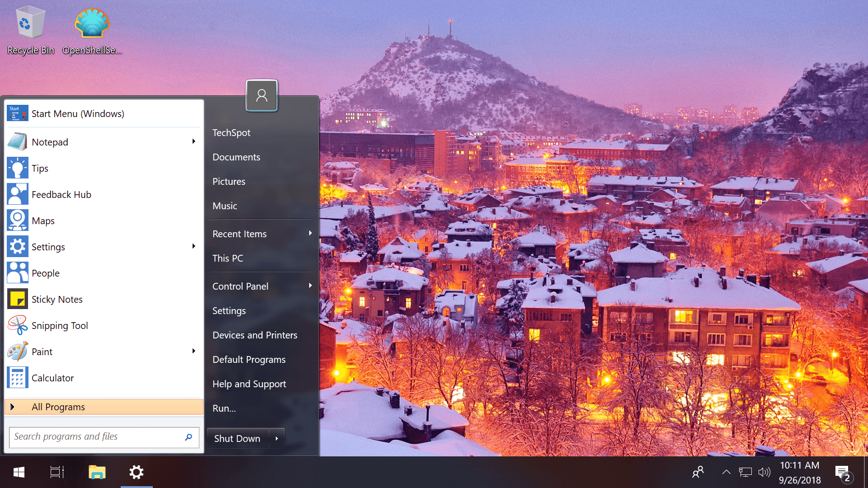
Task: Open the People app icon
Action: 18,273
